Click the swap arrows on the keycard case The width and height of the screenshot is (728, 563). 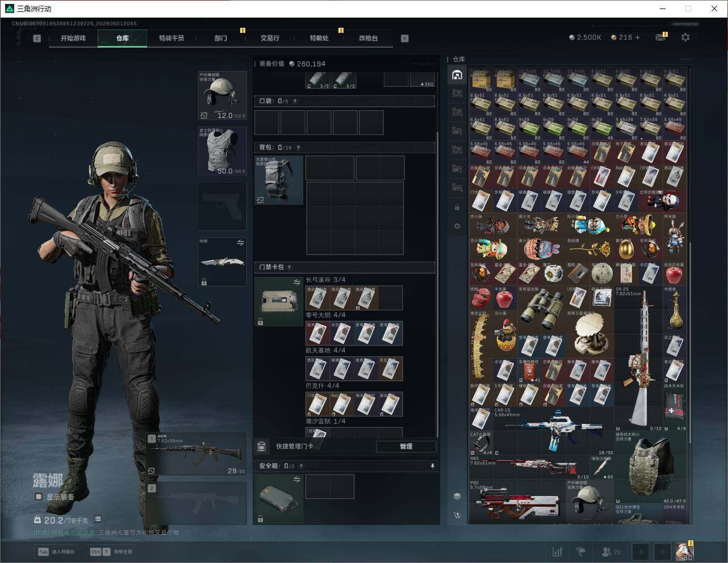pos(296,282)
